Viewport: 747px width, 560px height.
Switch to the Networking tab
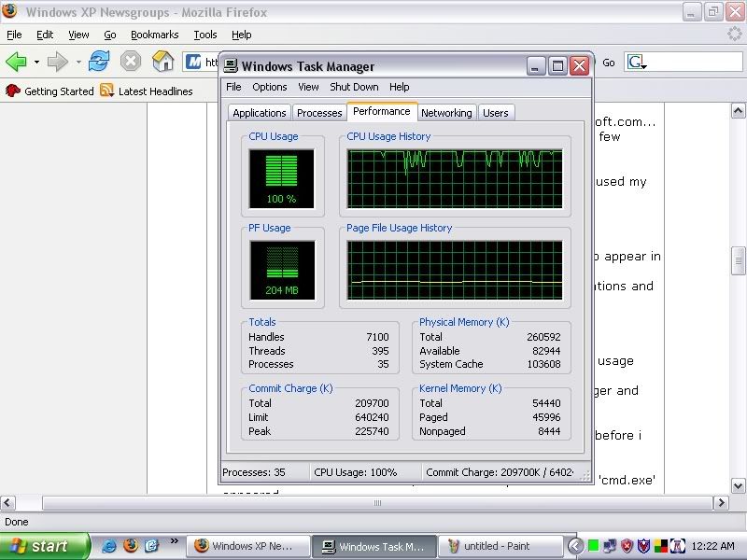click(446, 113)
